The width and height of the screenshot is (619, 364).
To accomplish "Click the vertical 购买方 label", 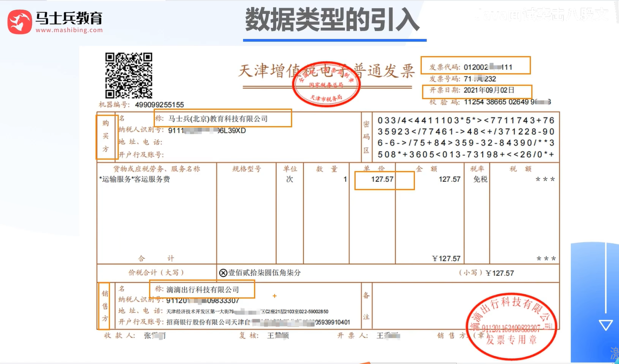I will pos(106,137).
